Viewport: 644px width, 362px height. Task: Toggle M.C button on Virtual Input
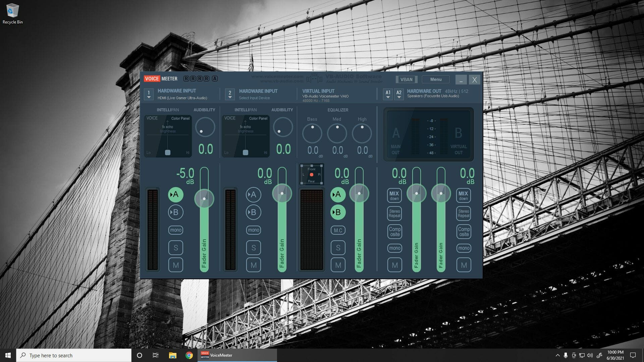pyautogui.click(x=338, y=230)
